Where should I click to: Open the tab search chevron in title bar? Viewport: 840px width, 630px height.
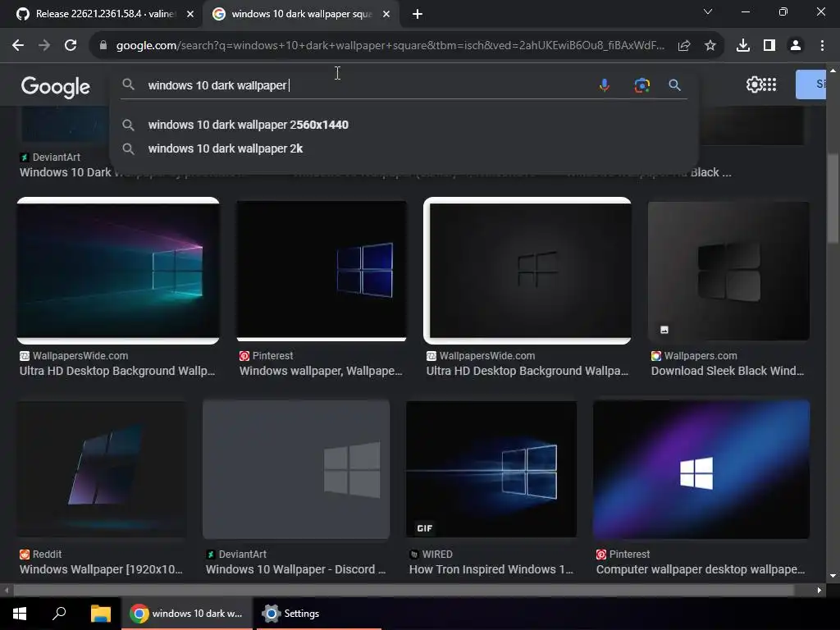[x=708, y=11]
